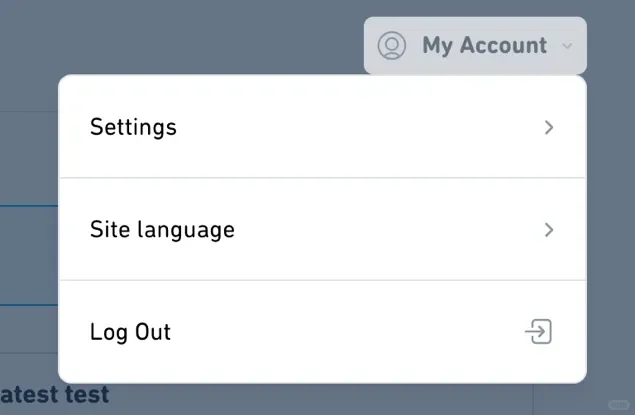Click the My Account button label

(484, 45)
